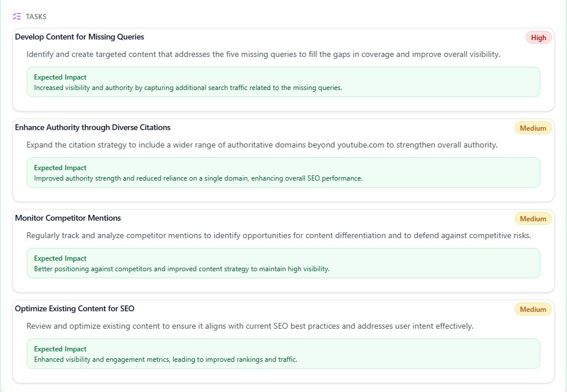
Task: Click Medium badge on Monitor Competitor Mentions task
Action: (533, 219)
